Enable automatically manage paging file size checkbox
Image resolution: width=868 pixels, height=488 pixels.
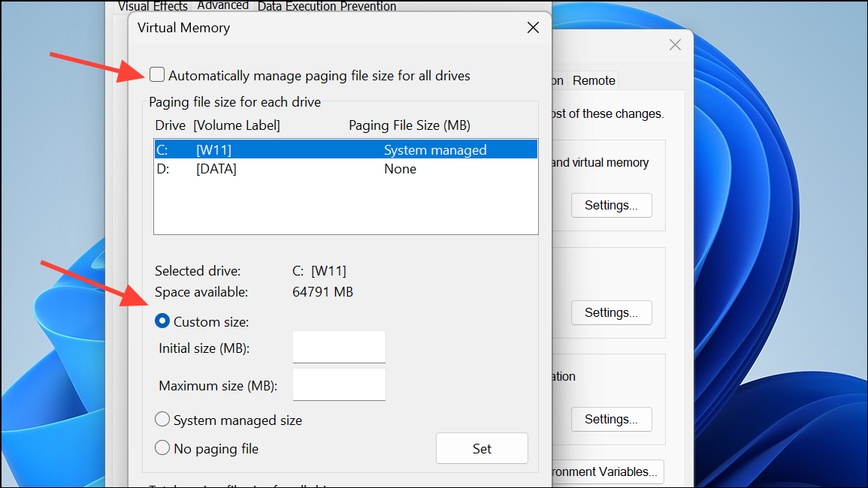tap(157, 74)
